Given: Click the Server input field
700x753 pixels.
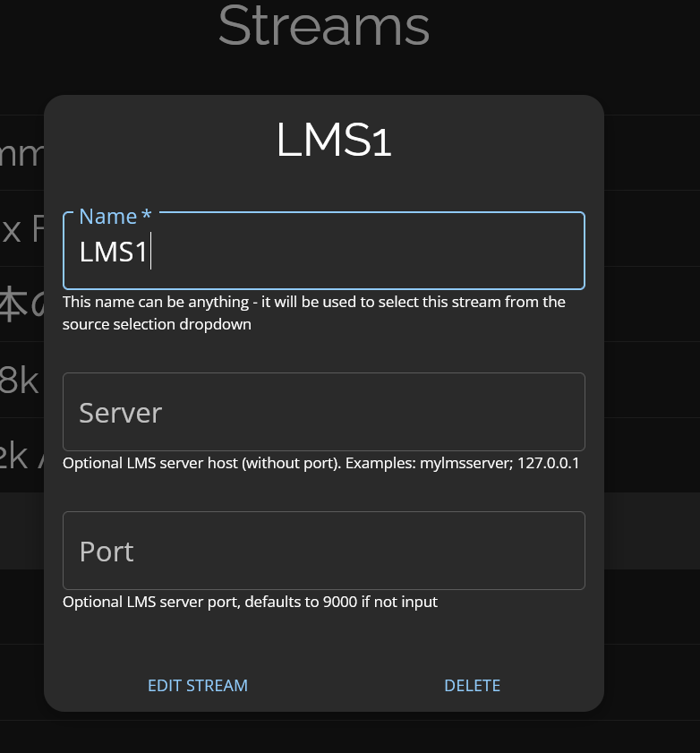Looking at the screenshot, I should point(324,412).
